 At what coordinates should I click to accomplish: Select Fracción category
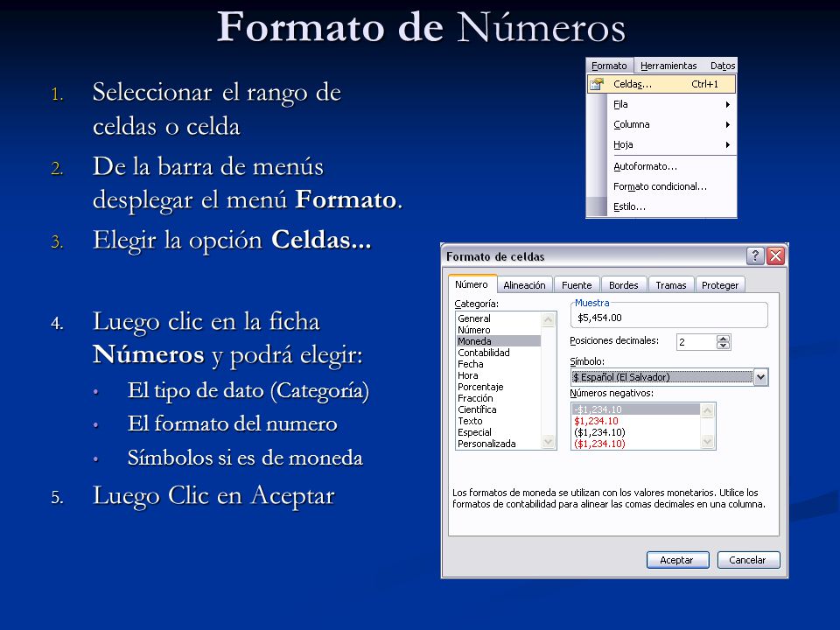coord(498,398)
